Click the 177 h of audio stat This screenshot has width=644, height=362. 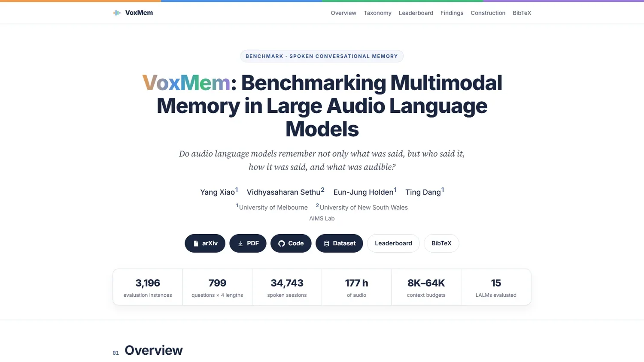[356, 287]
